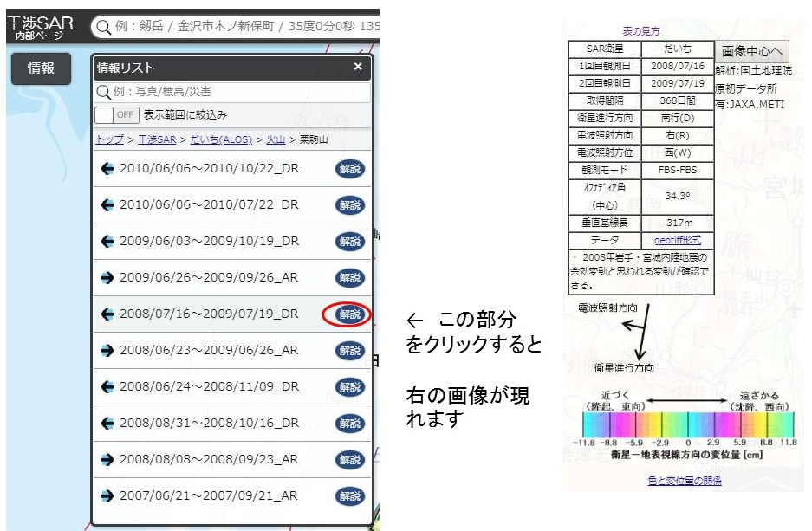812x531 pixels.
Task: Open 解説 for 2009/06/03～2009/10/19_DR
Action: 349,241
